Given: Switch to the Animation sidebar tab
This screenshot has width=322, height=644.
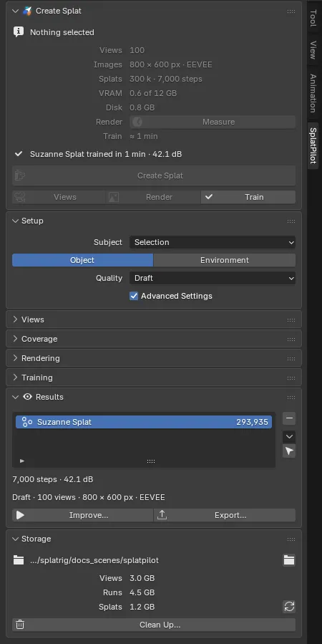Looking at the screenshot, I should pos(313,93).
